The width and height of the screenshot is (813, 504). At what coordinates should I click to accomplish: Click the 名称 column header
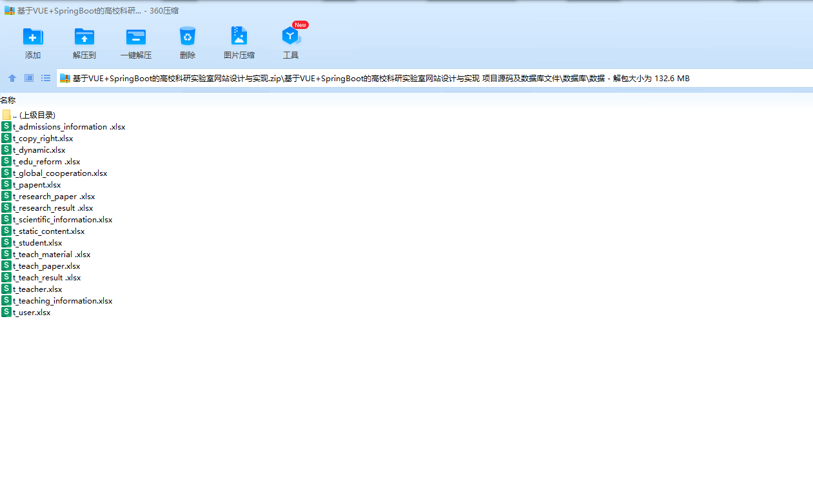point(8,101)
